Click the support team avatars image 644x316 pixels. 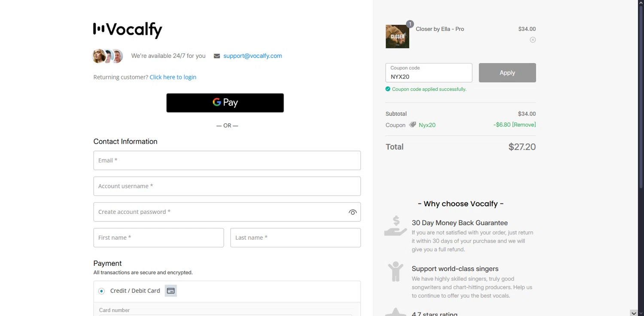(108, 56)
